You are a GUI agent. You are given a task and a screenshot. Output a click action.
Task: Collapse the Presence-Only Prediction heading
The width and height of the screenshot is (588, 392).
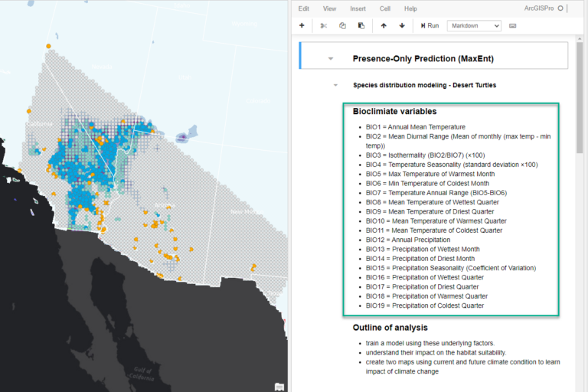[x=331, y=58]
